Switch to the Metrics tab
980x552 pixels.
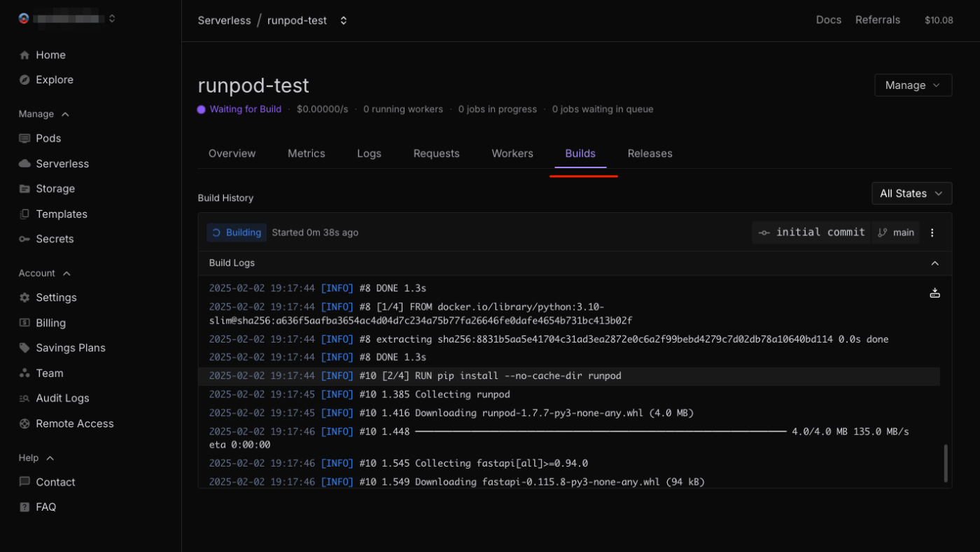point(307,153)
